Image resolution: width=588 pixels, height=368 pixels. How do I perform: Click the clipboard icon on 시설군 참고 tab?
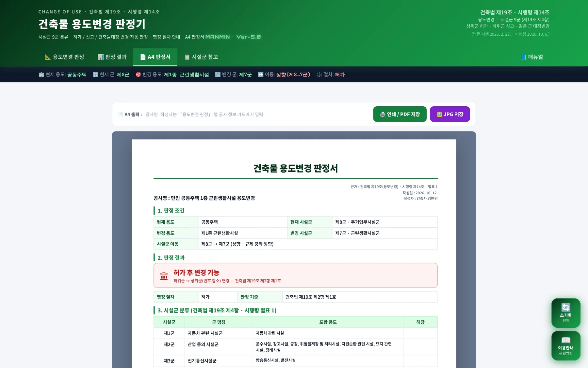(x=187, y=57)
